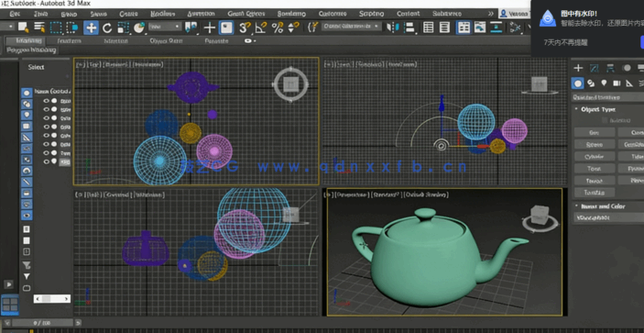Viewport: 644px width, 333px height.
Task: Show hidden menus with double-chevron
Action: point(491,14)
